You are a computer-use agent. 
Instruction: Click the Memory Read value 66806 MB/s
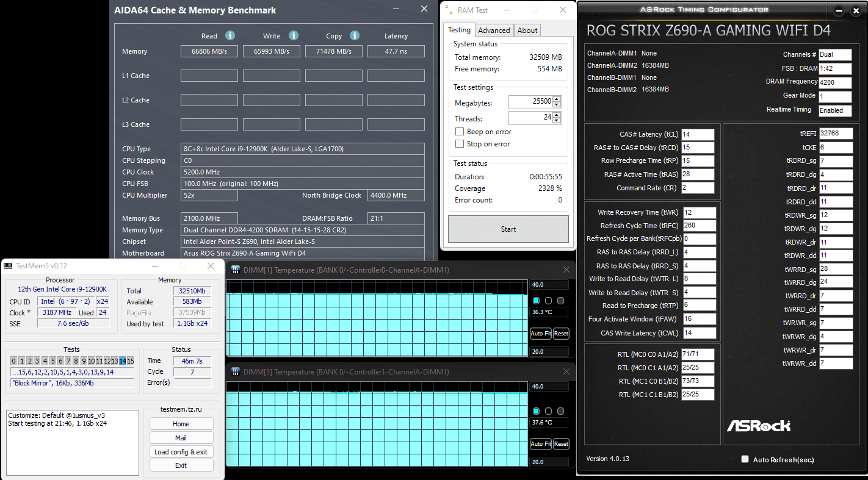click(209, 51)
